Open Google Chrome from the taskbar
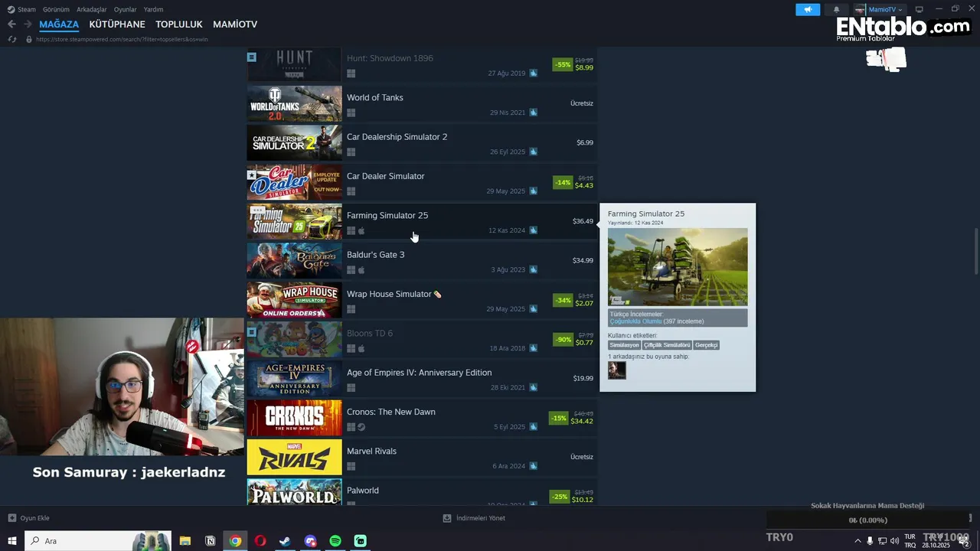 235,541
